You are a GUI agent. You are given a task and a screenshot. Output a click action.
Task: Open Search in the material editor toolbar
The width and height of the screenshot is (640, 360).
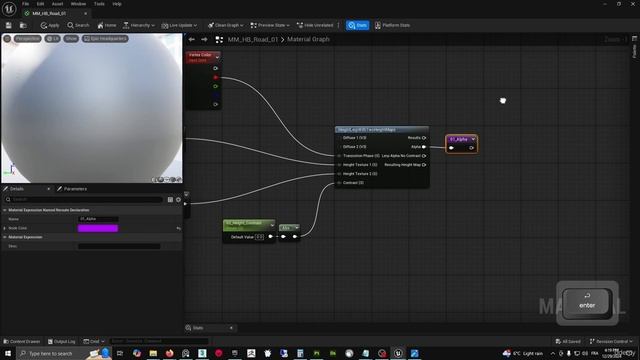(x=78, y=25)
